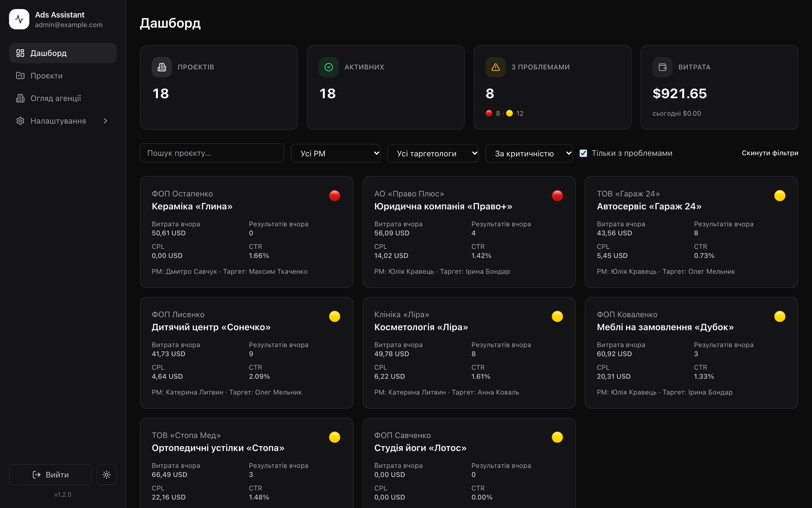Go to the Дашборд menu item
This screenshot has height=508, width=812.
point(63,53)
